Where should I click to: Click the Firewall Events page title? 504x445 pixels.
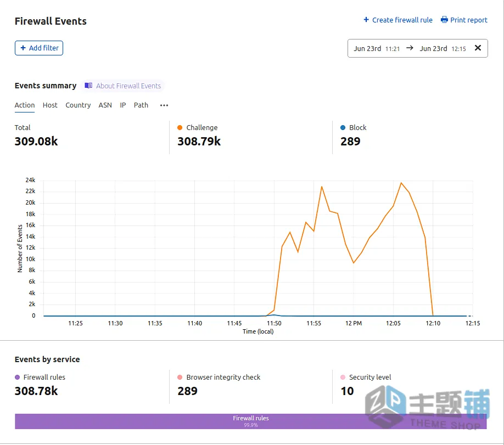click(x=51, y=21)
